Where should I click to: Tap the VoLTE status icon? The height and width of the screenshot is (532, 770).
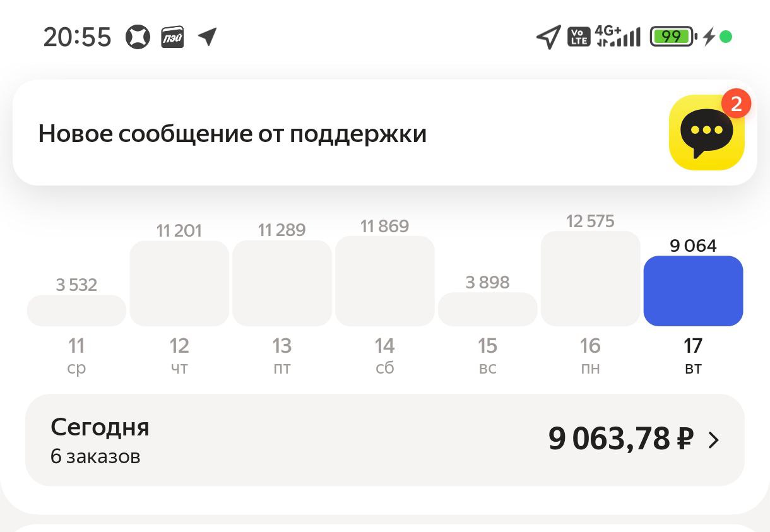click(x=578, y=37)
